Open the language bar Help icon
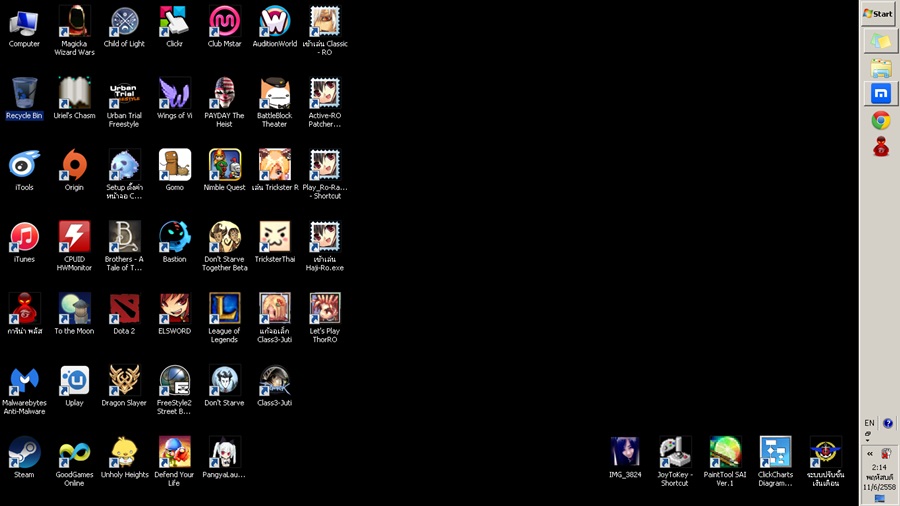 888,423
